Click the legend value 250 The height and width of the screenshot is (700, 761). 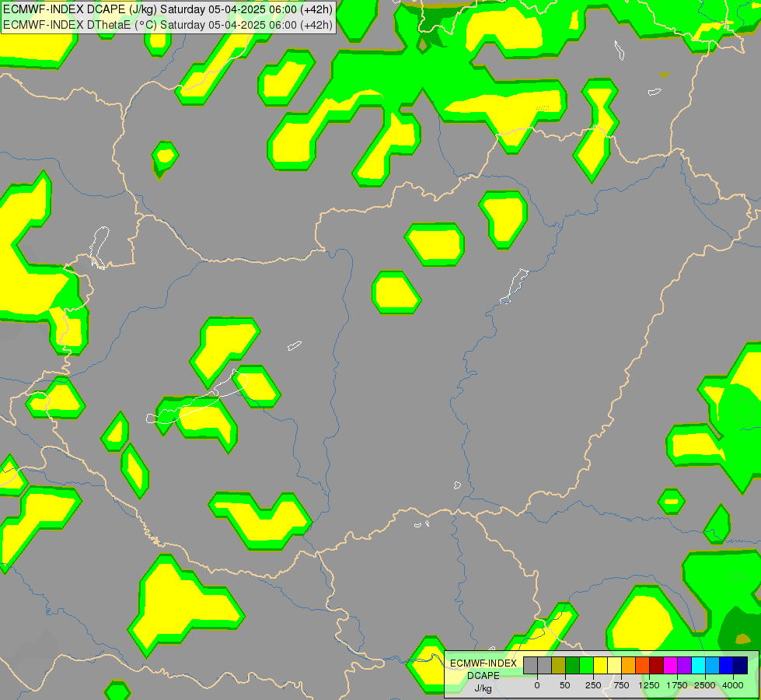pyautogui.click(x=593, y=685)
